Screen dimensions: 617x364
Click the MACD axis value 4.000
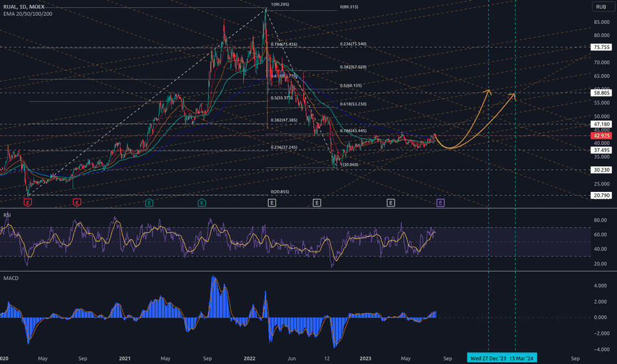pyautogui.click(x=600, y=286)
